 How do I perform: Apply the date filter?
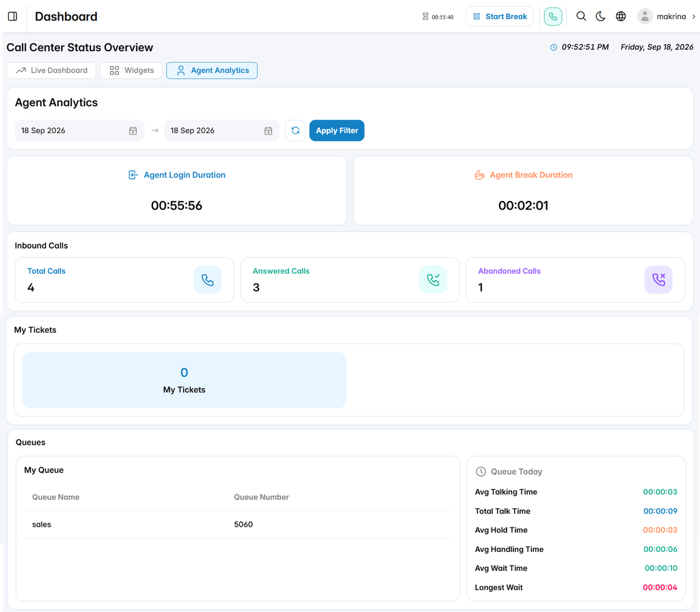coord(336,130)
